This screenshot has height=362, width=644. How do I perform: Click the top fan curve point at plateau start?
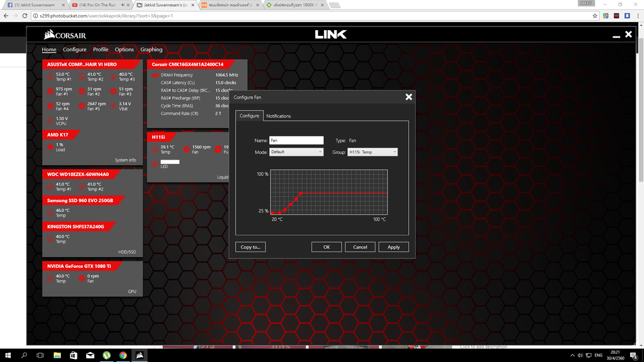301,193
